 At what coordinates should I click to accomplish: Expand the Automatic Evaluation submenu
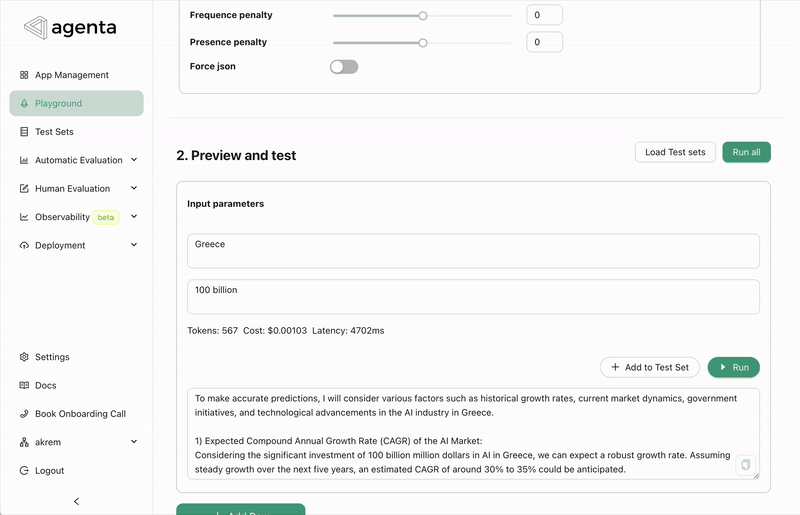point(134,160)
